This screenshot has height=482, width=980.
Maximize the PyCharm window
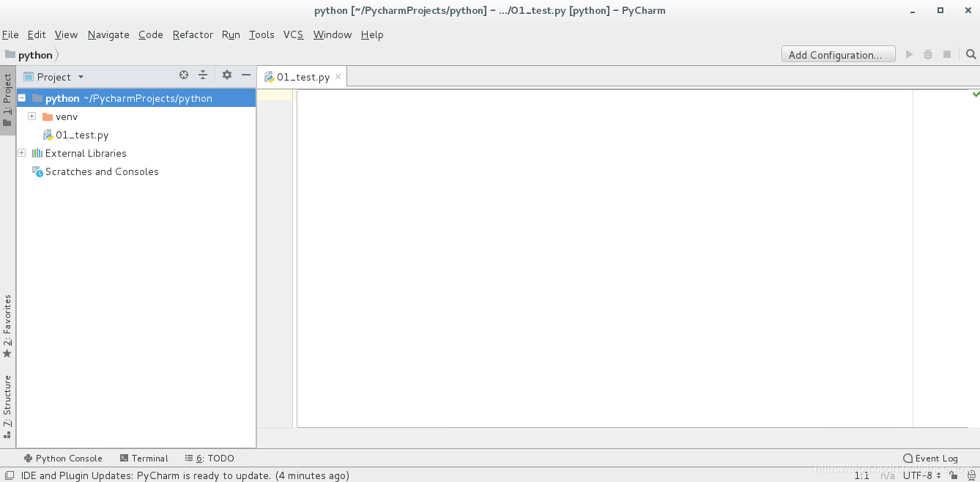click(940, 10)
